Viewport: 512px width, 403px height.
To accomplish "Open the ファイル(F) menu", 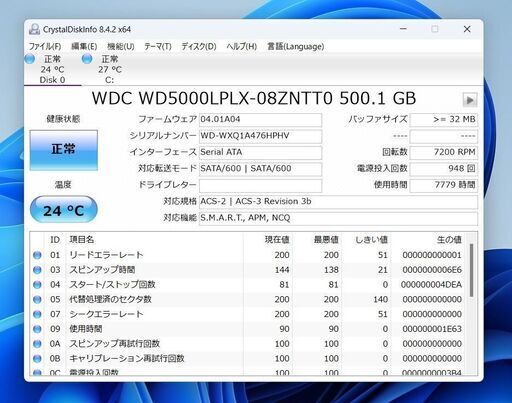I will pos(45,46).
